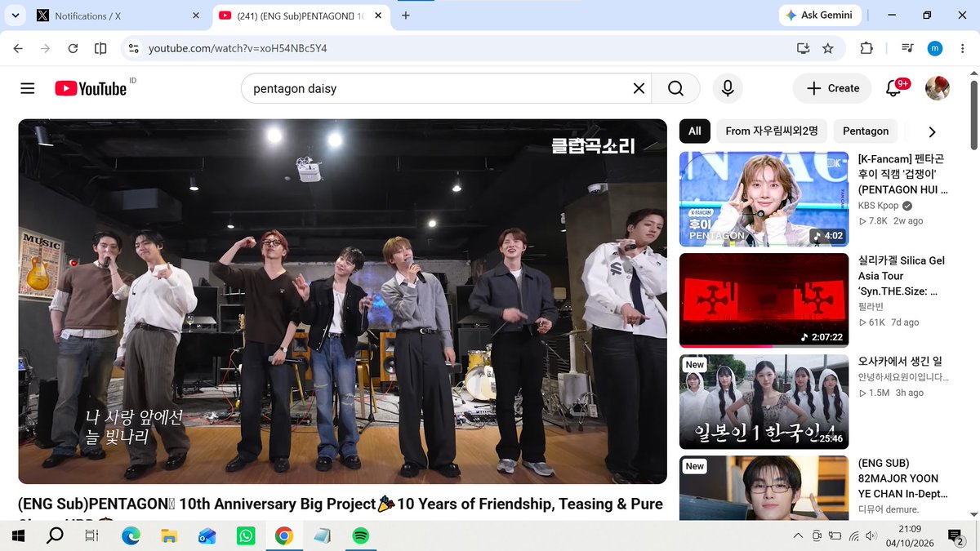The width and height of the screenshot is (980, 551).
Task: Open the Chrome Extensions puzzle icon
Action: coord(866,48)
